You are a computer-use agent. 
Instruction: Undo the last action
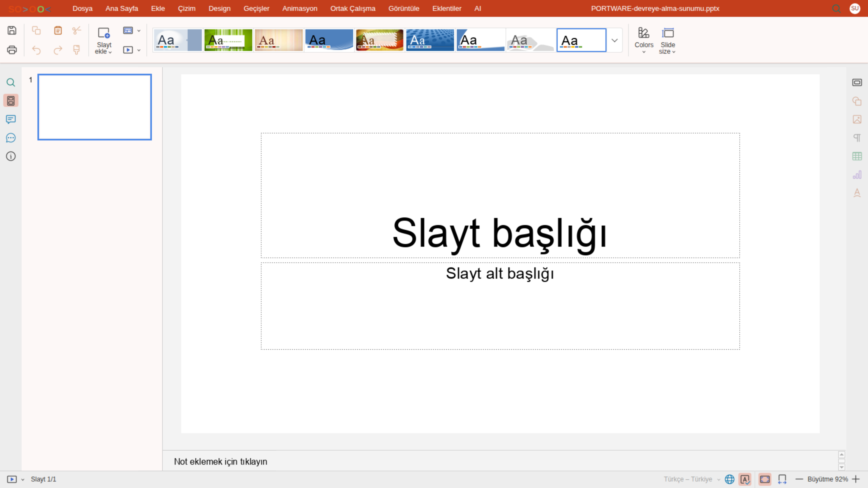coord(36,50)
